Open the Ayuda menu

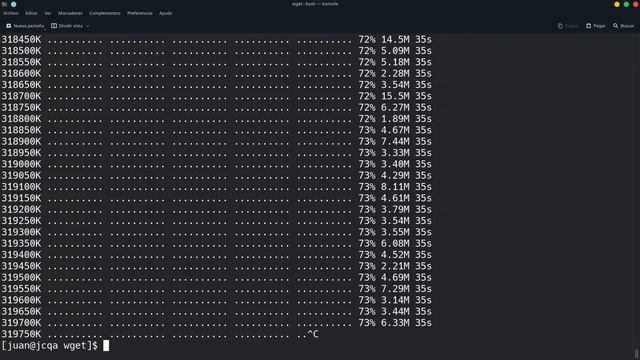coord(166,13)
